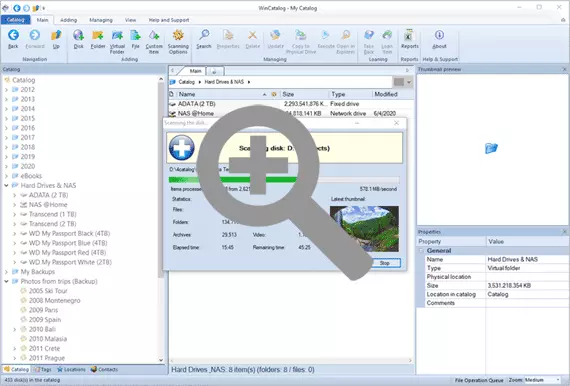570x386 pixels.
Task: Select NAS @Home row in file list
Action: 291,114
